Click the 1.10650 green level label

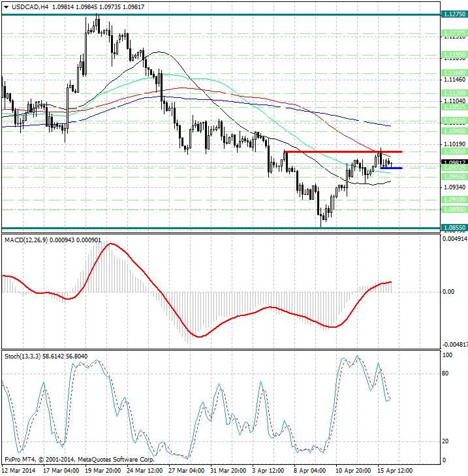pos(455,121)
